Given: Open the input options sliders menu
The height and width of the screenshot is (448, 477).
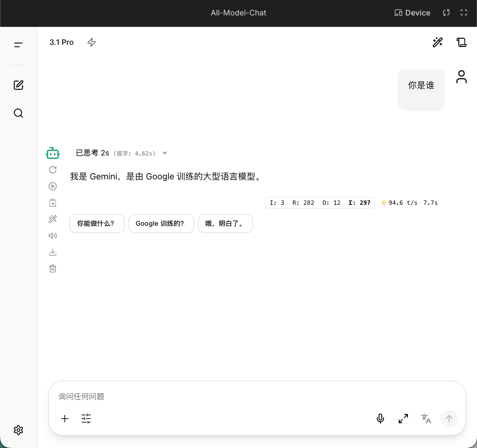Looking at the screenshot, I should [x=86, y=419].
